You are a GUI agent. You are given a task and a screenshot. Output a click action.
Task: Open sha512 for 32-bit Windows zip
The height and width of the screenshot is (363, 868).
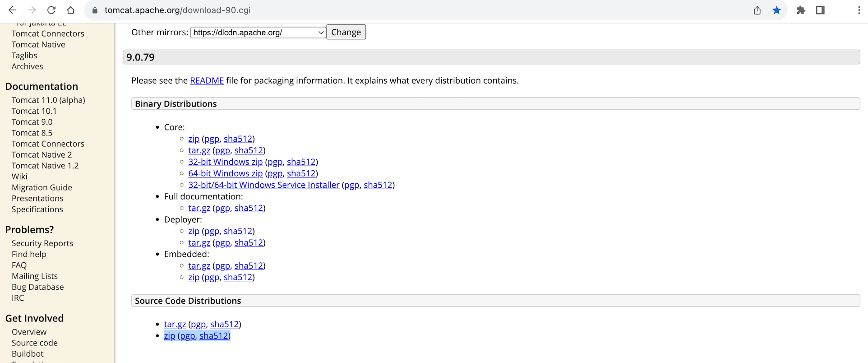[301, 162]
